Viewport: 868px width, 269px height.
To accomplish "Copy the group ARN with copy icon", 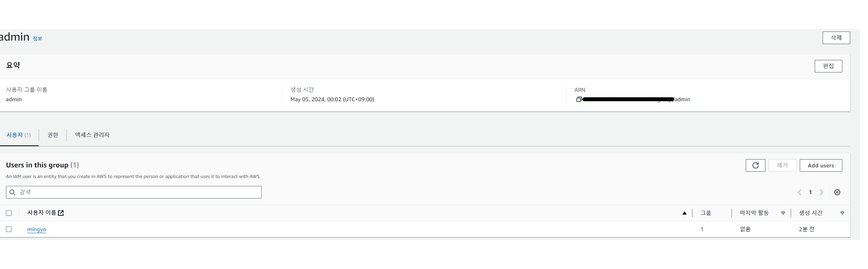I will pos(579,99).
